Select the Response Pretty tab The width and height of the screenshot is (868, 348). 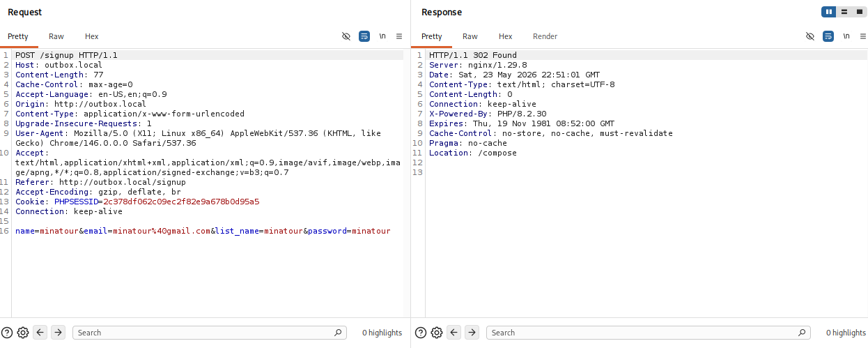[x=432, y=36]
